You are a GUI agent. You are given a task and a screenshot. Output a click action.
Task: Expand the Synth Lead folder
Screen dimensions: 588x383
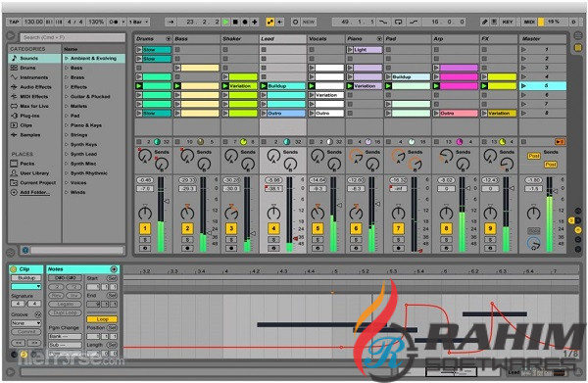coord(67,154)
